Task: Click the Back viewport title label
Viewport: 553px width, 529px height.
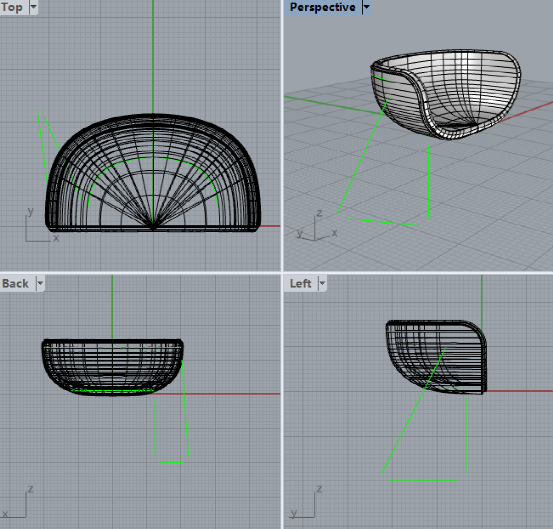Action: [x=16, y=284]
